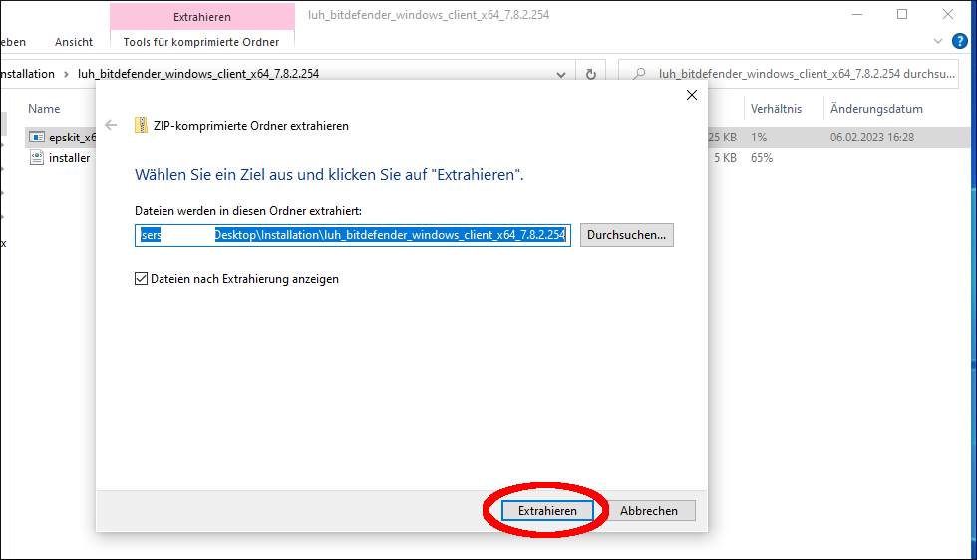
Task: Click the breadcrumb luh_bitdefender_windows_client_x64_7.8.2.254
Action: [198, 74]
